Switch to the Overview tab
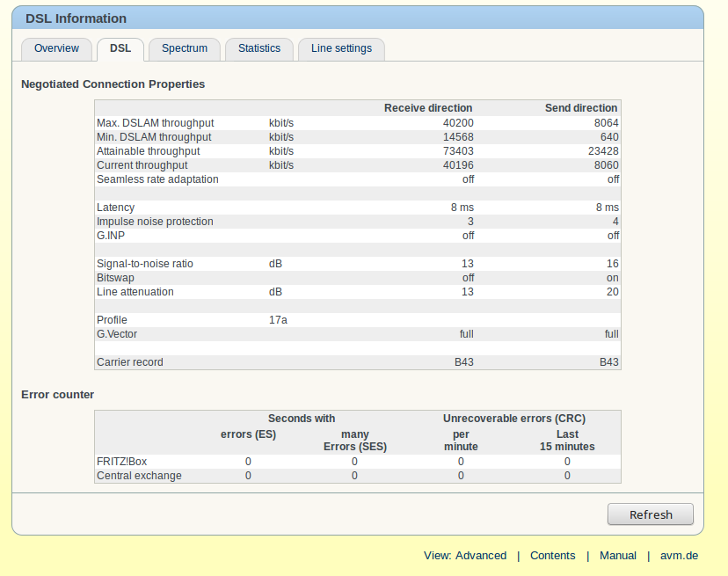 (56, 49)
